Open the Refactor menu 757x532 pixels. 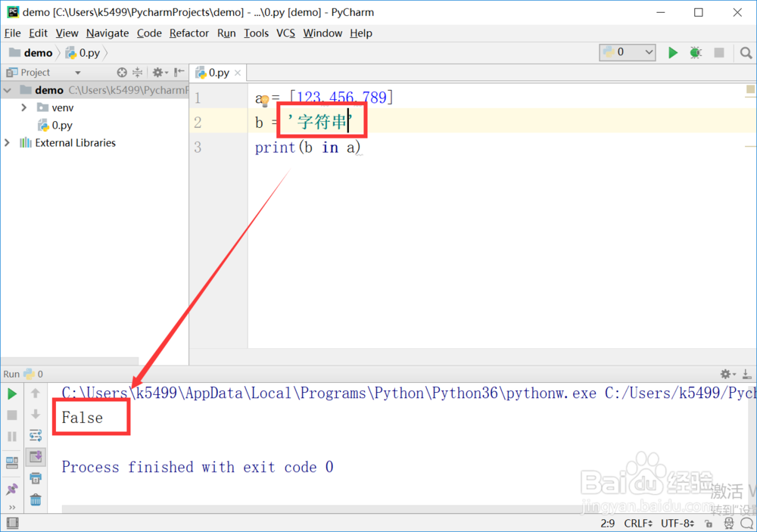pyautogui.click(x=188, y=33)
